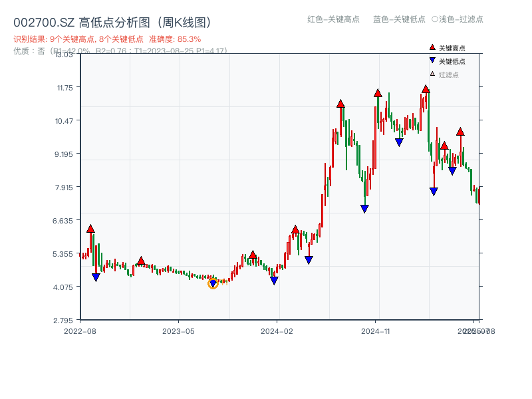
Task: Select the blue low marker near 7.7 in 2025
Action: click(x=434, y=192)
